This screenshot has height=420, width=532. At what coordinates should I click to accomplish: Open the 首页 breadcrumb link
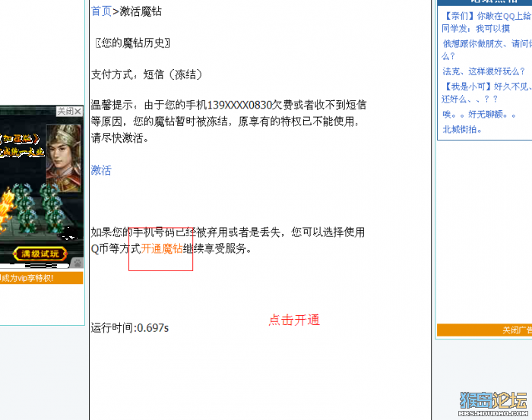click(101, 11)
